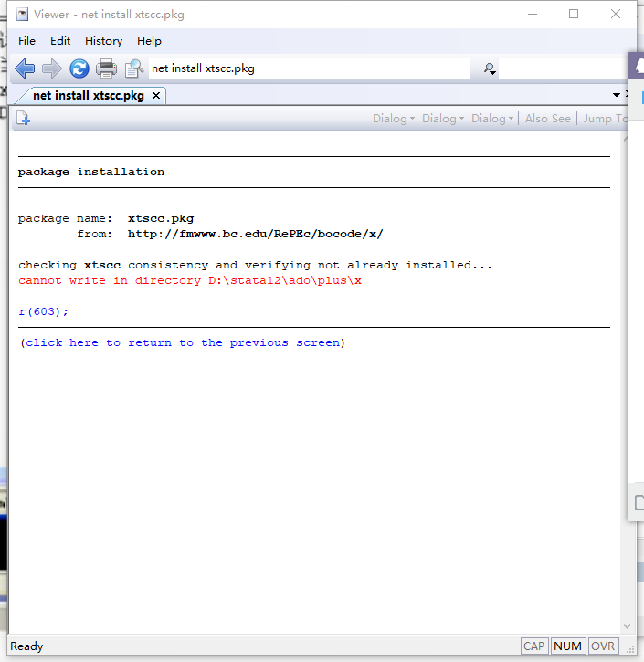Screen dimensions: 644x662
Task: Open the Help menu
Action: click(x=149, y=41)
